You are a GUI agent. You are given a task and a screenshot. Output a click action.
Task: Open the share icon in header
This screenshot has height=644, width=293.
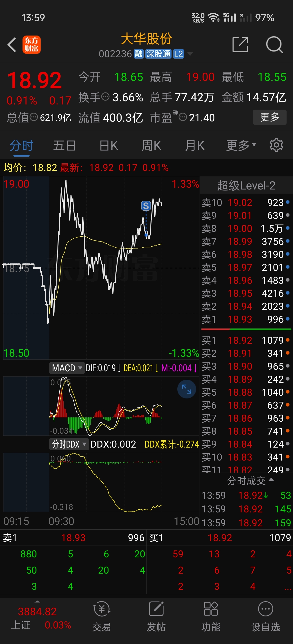[x=240, y=44]
